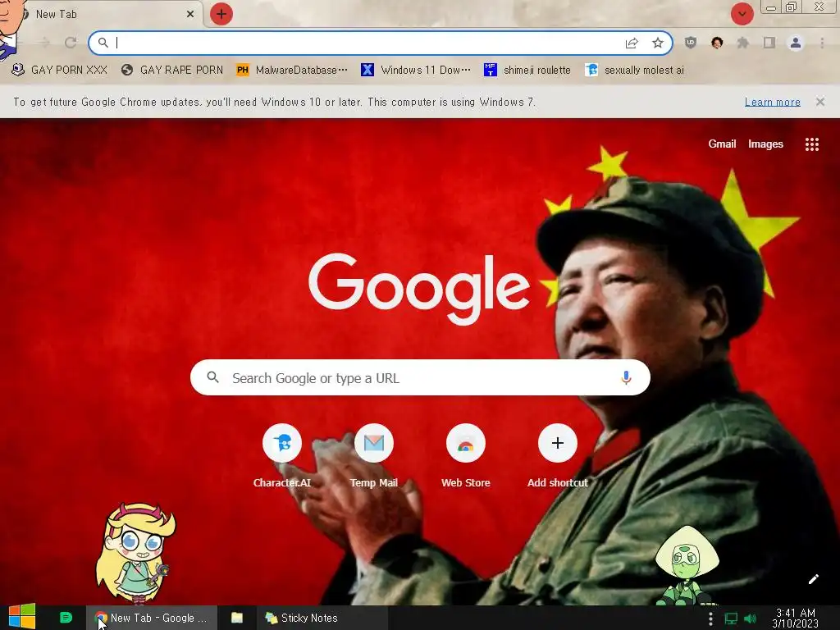Open Google Images link
840x630 pixels.
pos(765,144)
